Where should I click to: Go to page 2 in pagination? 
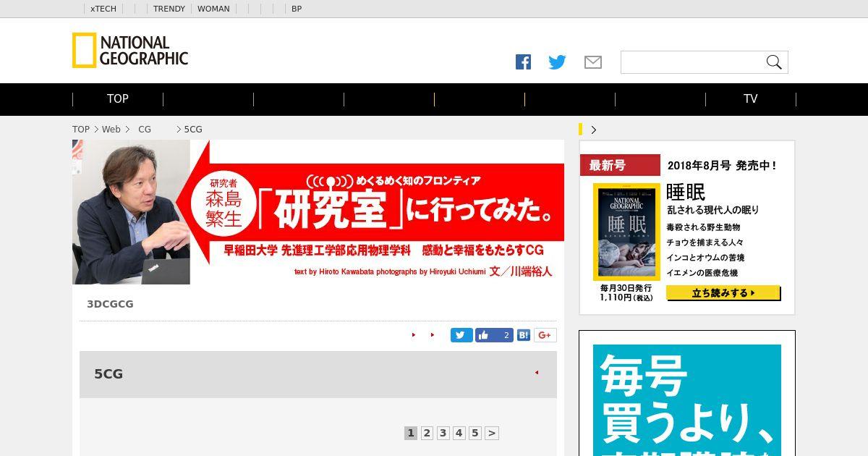pyautogui.click(x=427, y=433)
